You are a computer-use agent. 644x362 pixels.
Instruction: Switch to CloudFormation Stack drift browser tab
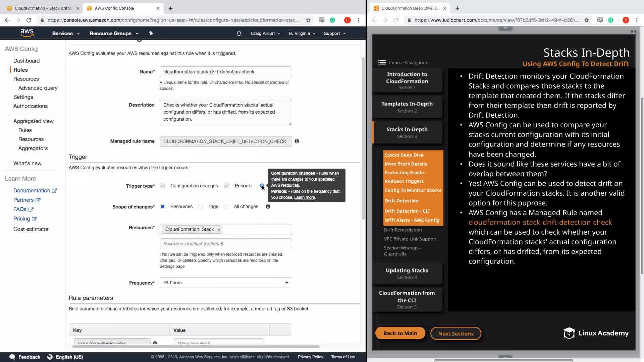[43, 8]
